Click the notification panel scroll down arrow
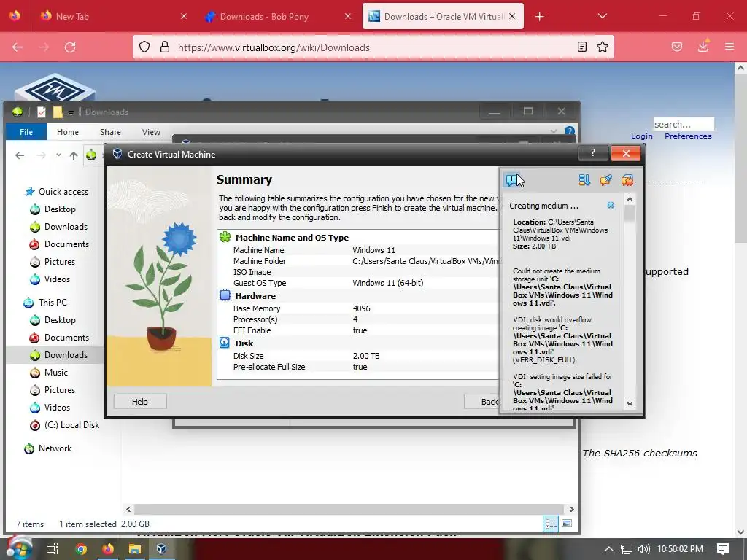The height and width of the screenshot is (560, 747). click(x=630, y=403)
